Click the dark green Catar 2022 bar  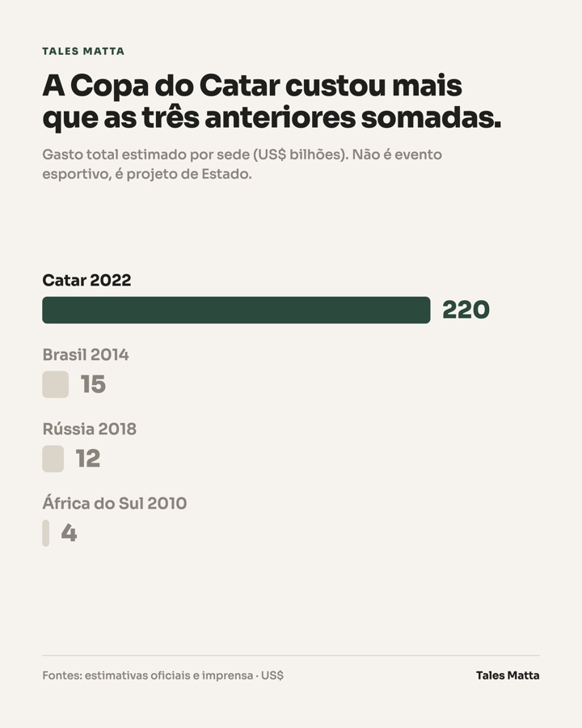pyautogui.click(x=236, y=310)
